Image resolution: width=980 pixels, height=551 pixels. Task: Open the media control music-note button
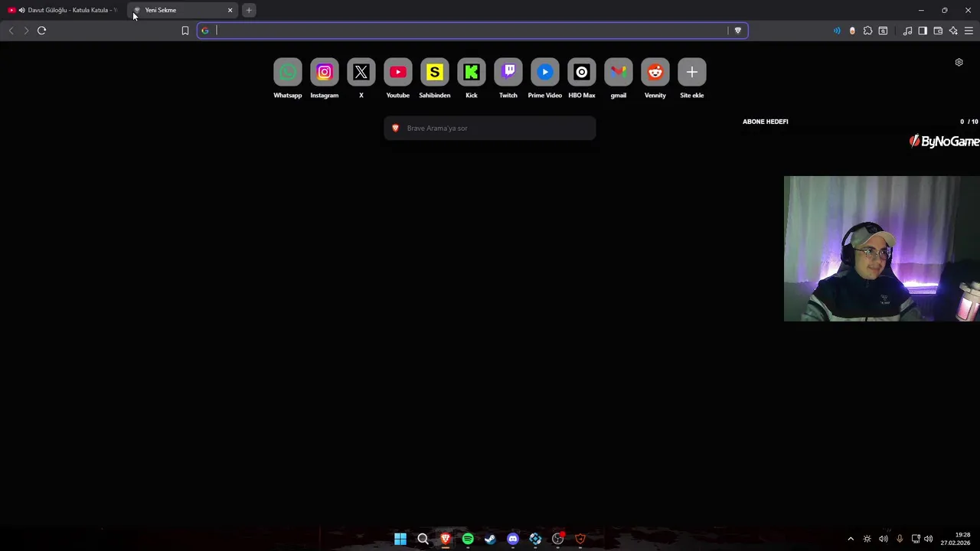[907, 31]
